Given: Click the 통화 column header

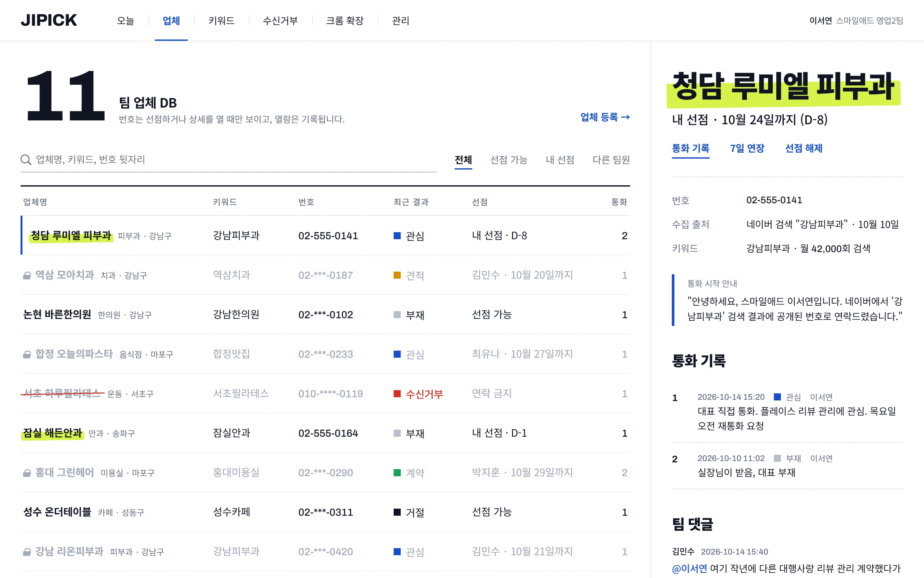Looking at the screenshot, I should (x=619, y=202).
